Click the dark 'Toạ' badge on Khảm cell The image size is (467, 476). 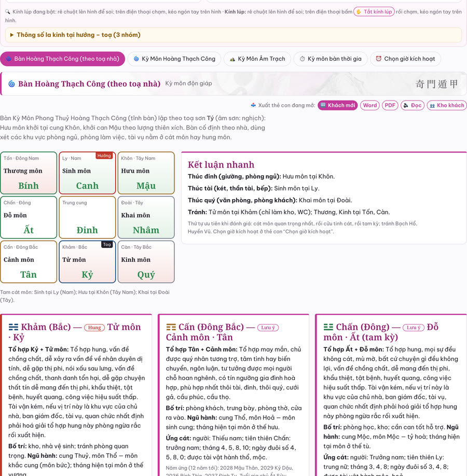point(107,244)
